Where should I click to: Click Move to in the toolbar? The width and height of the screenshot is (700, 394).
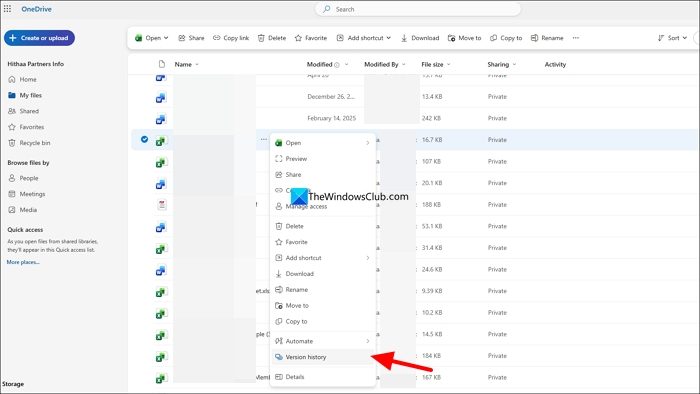(x=464, y=38)
